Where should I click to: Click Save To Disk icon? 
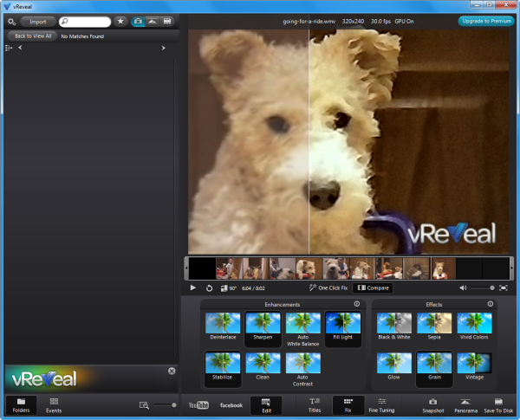[x=498, y=404]
